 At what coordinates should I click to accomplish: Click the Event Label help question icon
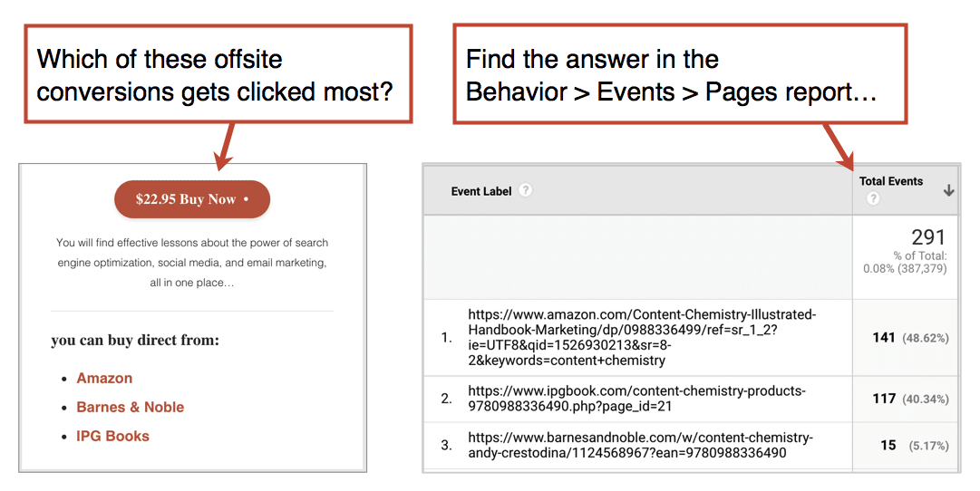coord(526,190)
